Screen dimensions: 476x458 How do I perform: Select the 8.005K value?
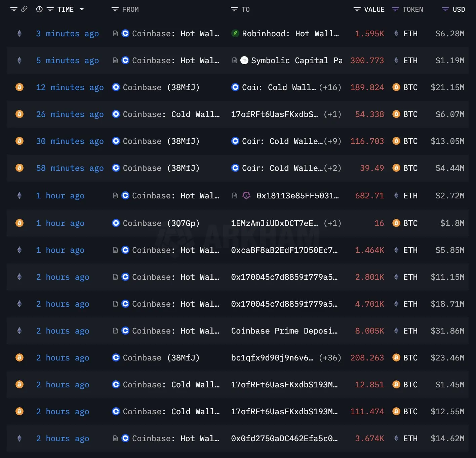click(369, 331)
